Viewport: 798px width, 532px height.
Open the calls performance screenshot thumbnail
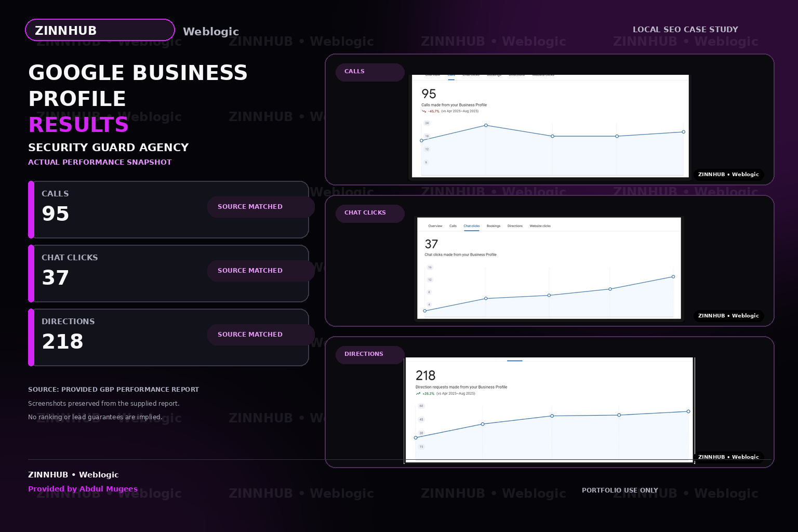550,126
